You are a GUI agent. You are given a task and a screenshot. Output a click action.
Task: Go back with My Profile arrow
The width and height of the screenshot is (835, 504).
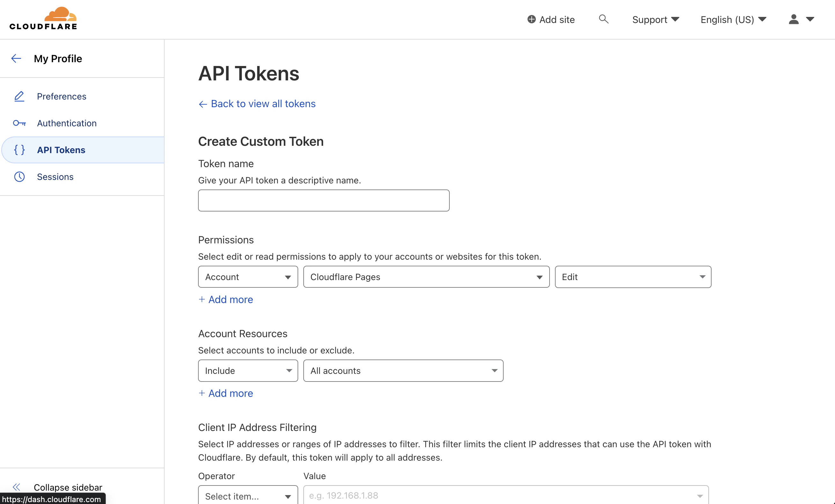[16, 59]
